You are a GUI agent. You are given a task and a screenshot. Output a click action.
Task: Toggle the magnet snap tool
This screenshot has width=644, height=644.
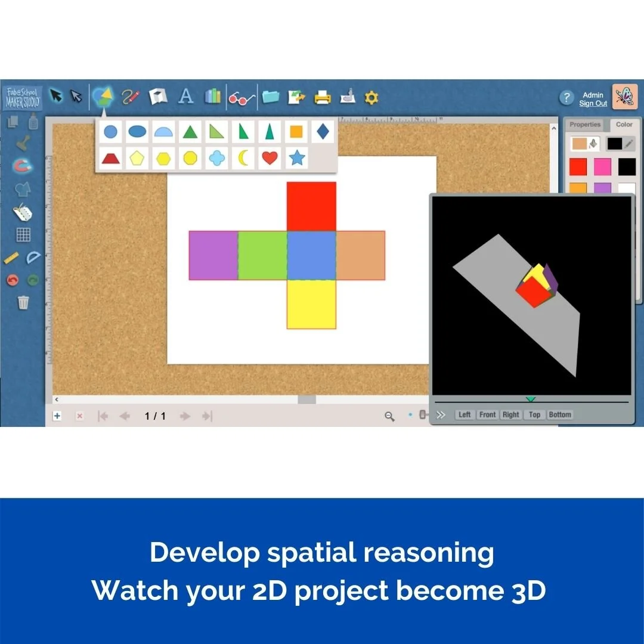pos(23,166)
